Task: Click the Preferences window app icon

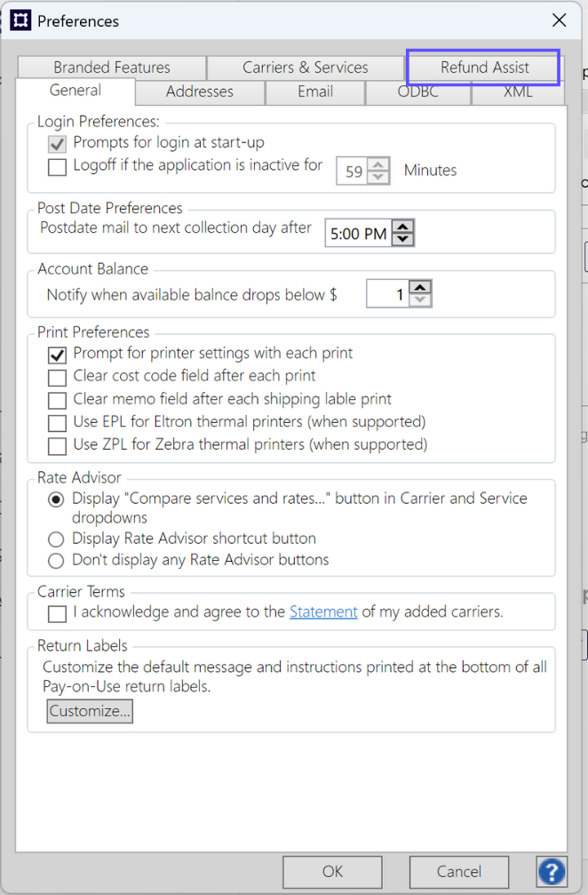Action: [x=20, y=20]
